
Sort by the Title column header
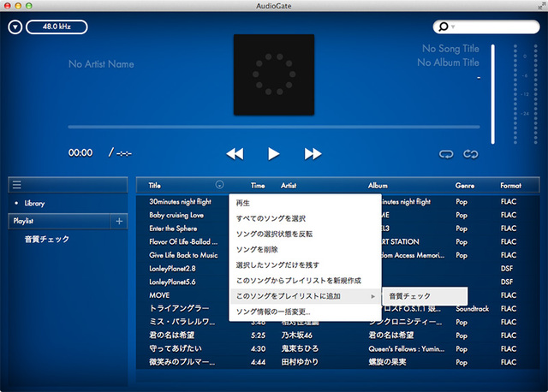coord(154,186)
